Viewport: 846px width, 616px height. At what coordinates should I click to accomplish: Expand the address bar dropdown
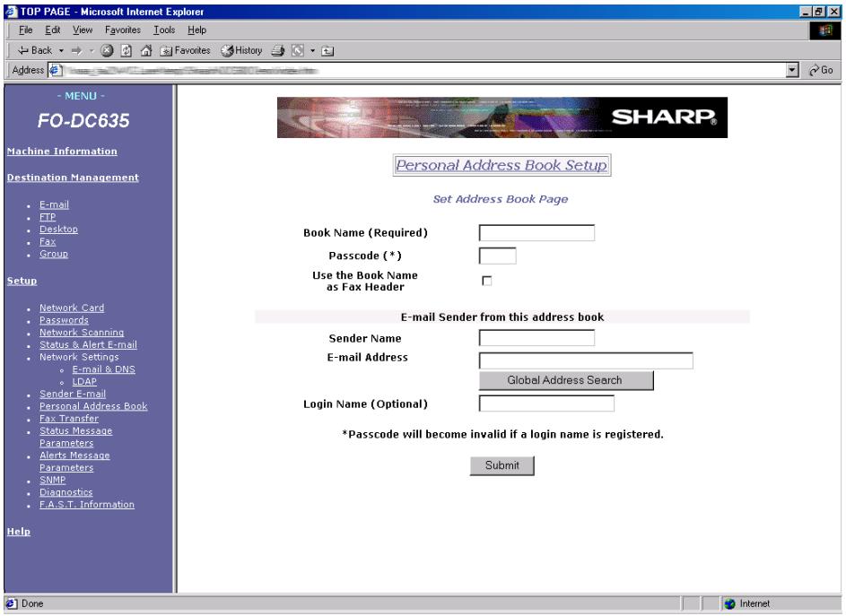pos(792,70)
